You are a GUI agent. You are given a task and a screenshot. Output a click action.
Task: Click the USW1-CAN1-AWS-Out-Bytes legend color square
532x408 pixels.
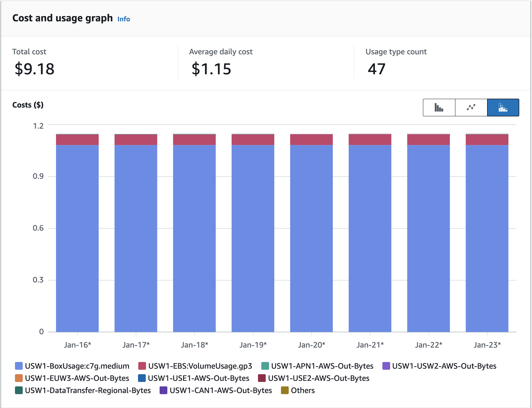tap(163, 390)
